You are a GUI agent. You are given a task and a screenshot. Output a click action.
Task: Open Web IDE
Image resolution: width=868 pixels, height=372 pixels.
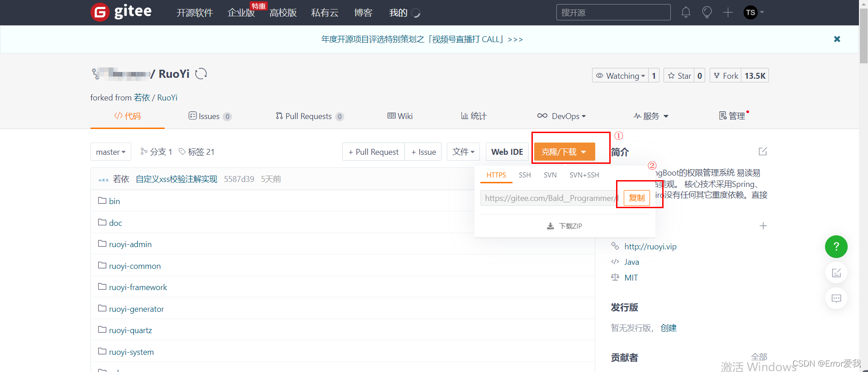click(x=507, y=152)
